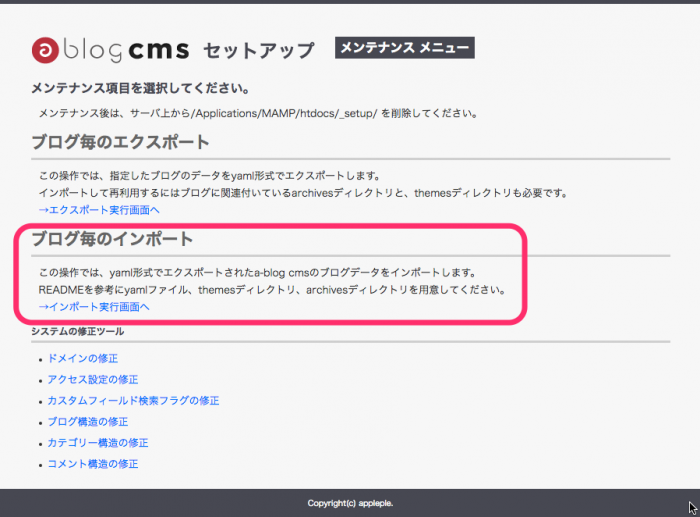Click the yaml形式でエクスポート description line
The height and width of the screenshot is (517, 700).
tap(209, 175)
